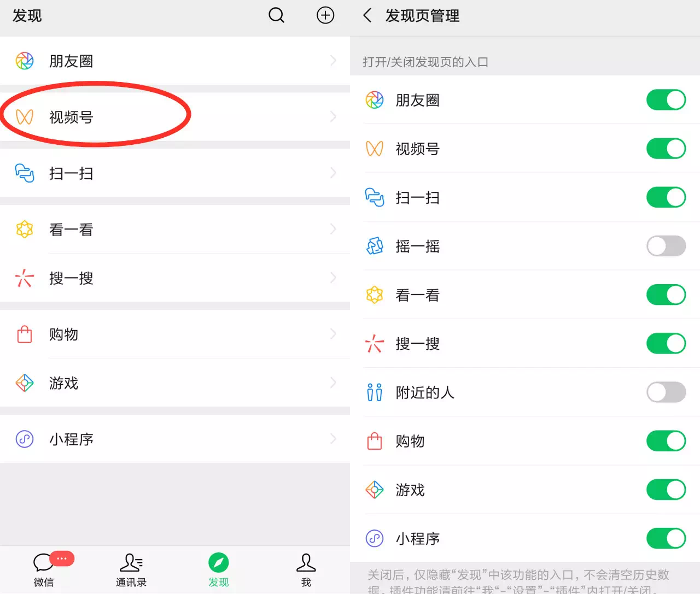This screenshot has height=594, width=700.
Task: Click 扫一扫 icon in management list
Action: click(375, 197)
